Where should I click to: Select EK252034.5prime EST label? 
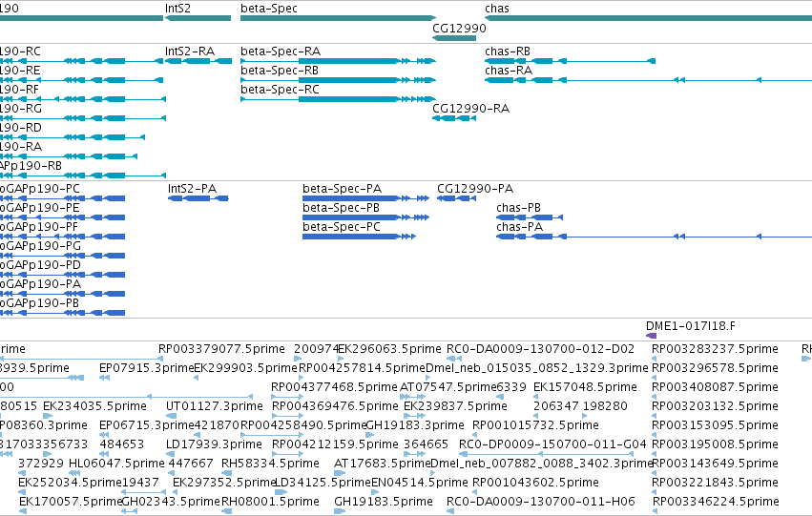70,483
